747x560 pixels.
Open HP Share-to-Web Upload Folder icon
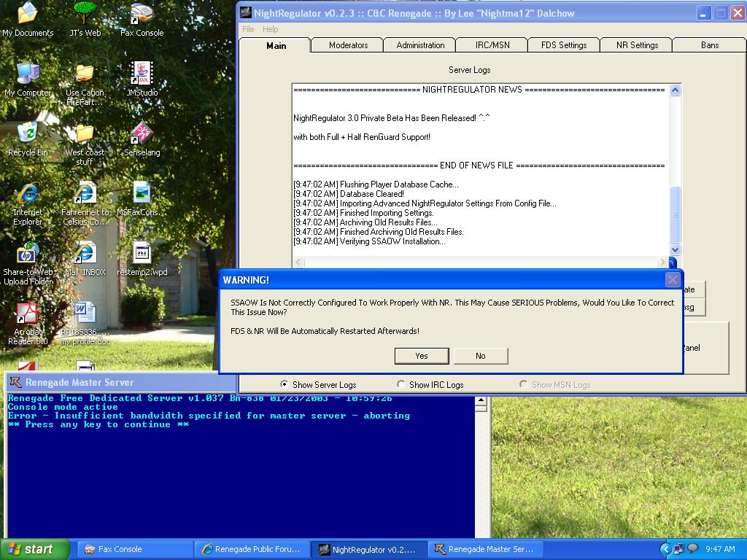point(28,254)
